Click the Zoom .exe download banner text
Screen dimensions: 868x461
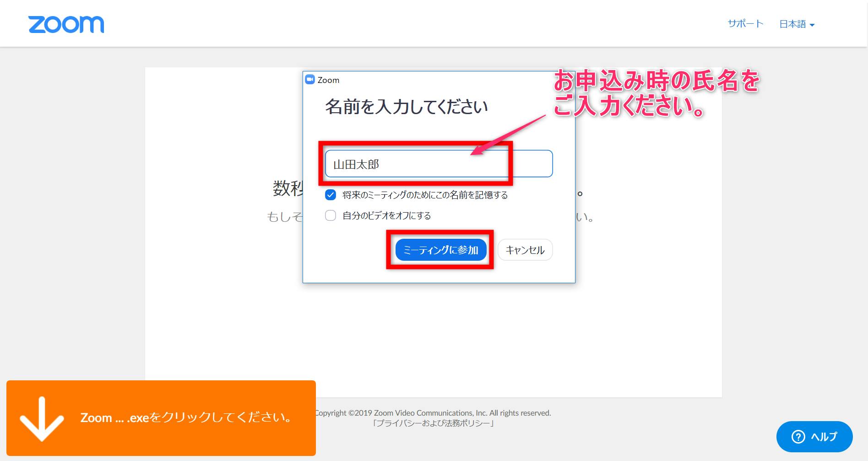pos(186,417)
